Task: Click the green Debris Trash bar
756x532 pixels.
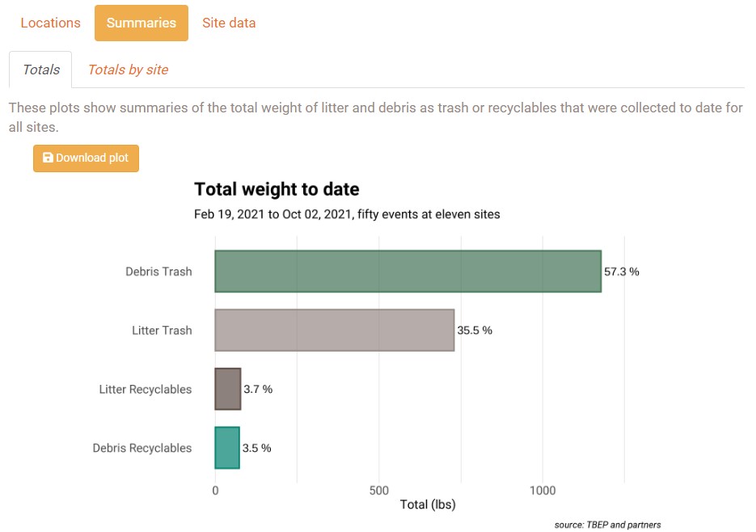Action: (408, 271)
